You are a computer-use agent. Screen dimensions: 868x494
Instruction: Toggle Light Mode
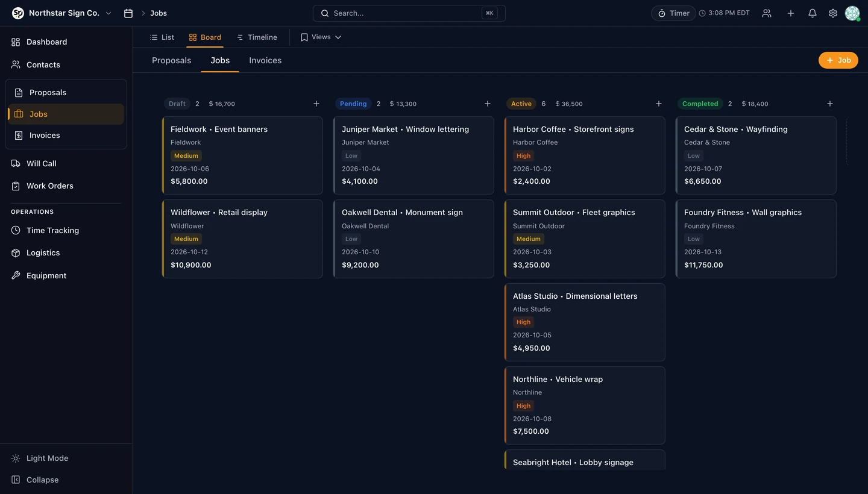[x=66, y=458]
